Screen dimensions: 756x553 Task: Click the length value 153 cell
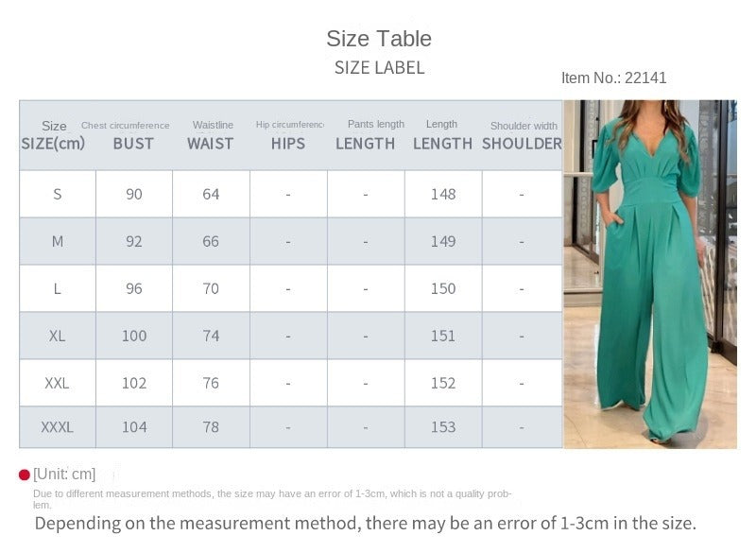click(x=443, y=427)
